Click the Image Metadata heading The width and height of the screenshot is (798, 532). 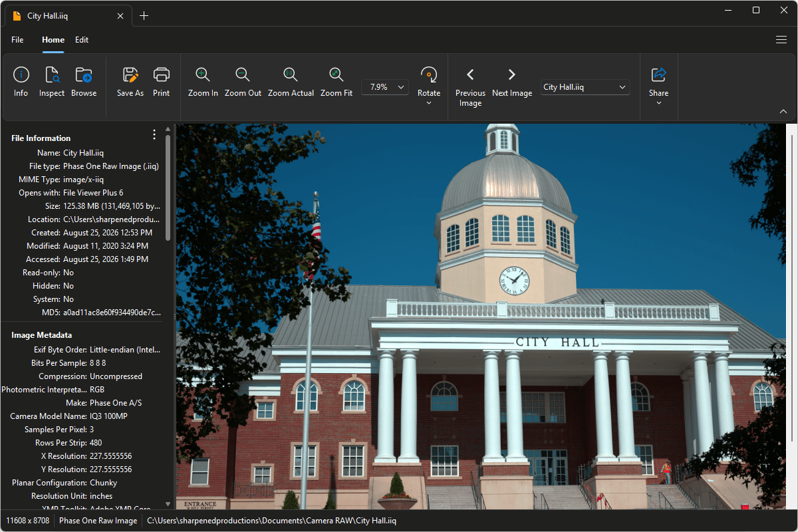[x=42, y=335]
